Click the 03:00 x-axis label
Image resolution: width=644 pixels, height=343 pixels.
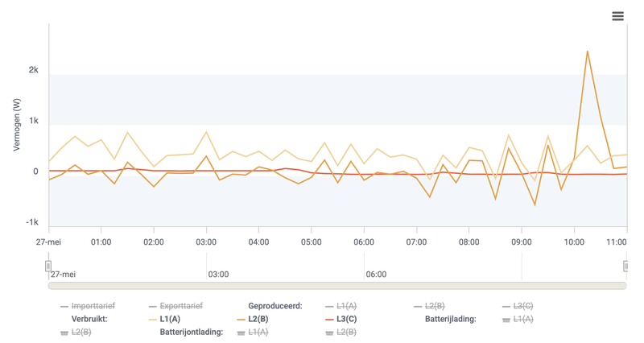click(206, 242)
